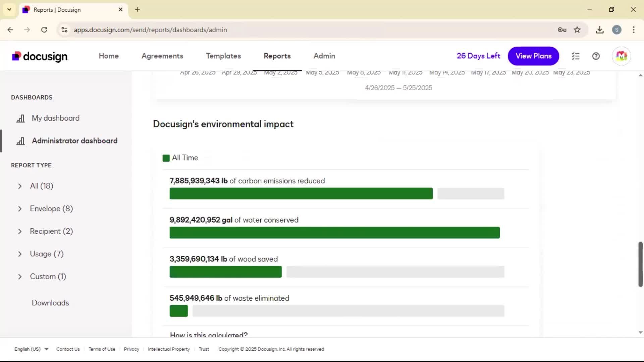The height and width of the screenshot is (362, 644).
Task: Open Chrome profile S icon
Action: click(616, 30)
